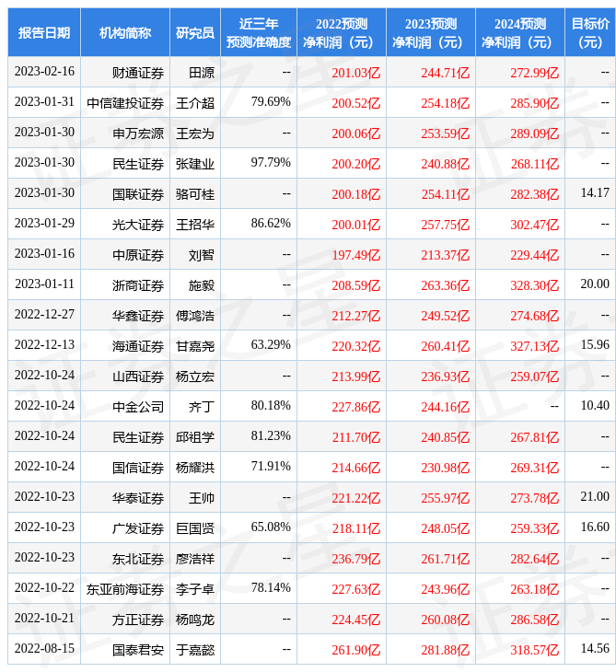Select accuracy value 81.23%
Viewport: 616px width, 672px height.
(x=271, y=436)
